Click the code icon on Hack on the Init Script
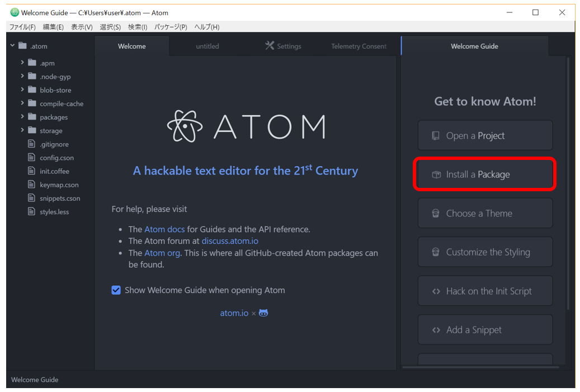580x392 pixels. pos(436,291)
